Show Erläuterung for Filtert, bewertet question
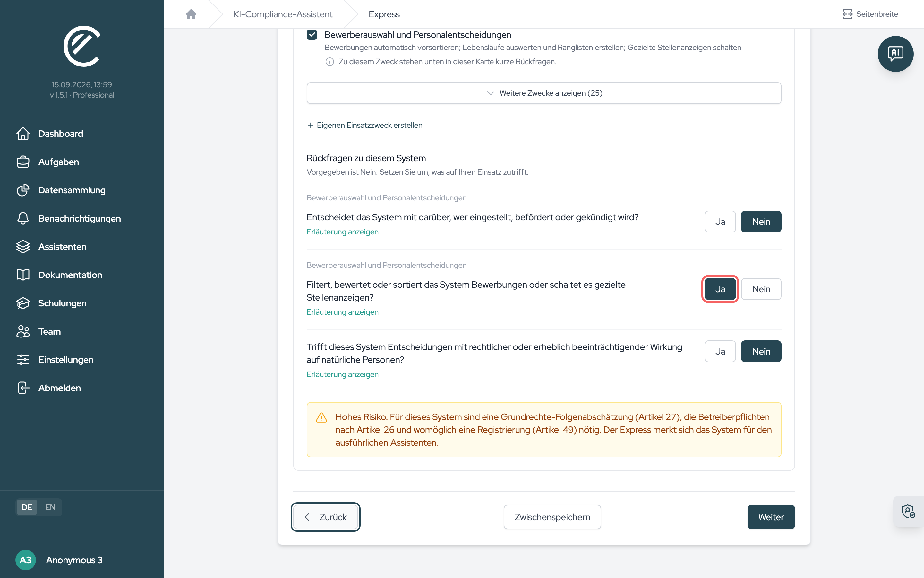 (x=343, y=312)
